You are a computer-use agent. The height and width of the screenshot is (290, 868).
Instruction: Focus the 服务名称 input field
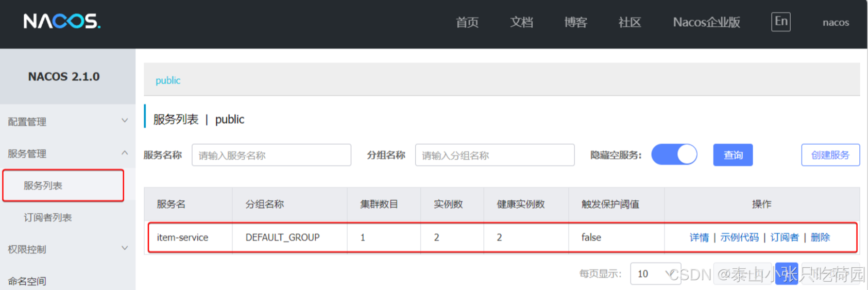271,155
